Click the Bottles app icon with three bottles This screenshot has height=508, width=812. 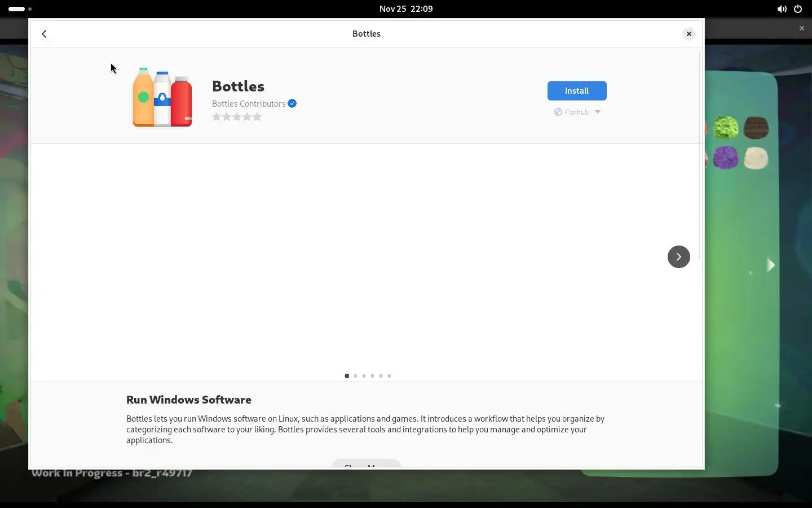pos(162,97)
